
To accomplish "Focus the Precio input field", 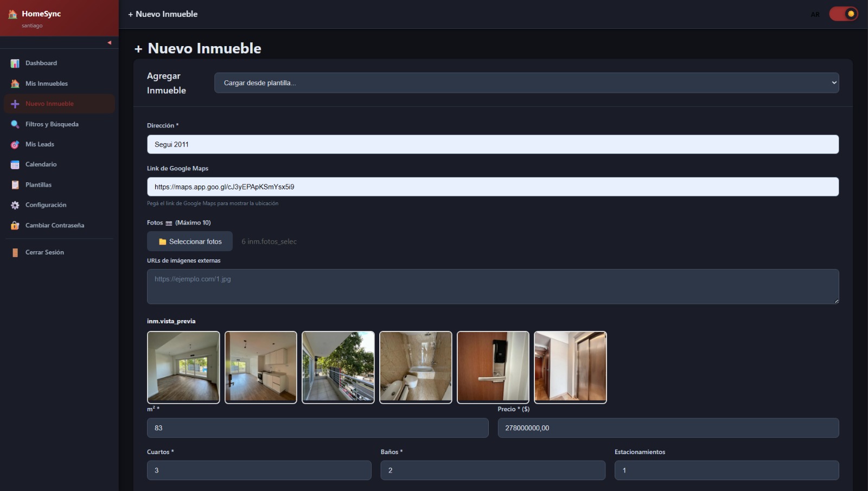I will [x=667, y=428].
